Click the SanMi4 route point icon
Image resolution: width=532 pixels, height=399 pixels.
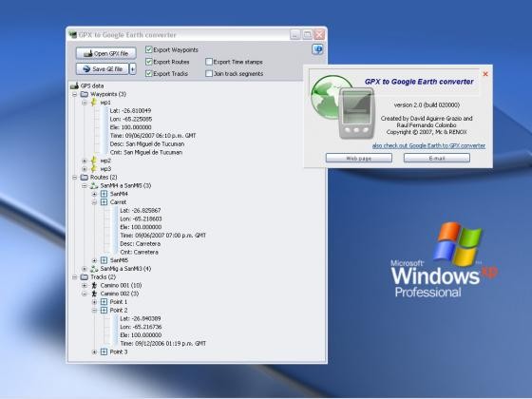pos(104,194)
